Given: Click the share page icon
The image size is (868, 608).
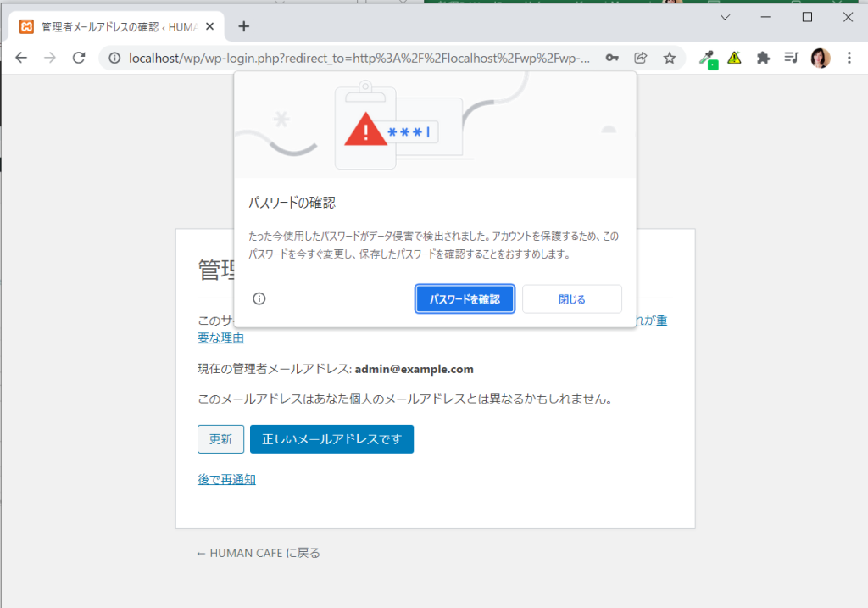Looking at the screenshot, I should tap(641, 58).
